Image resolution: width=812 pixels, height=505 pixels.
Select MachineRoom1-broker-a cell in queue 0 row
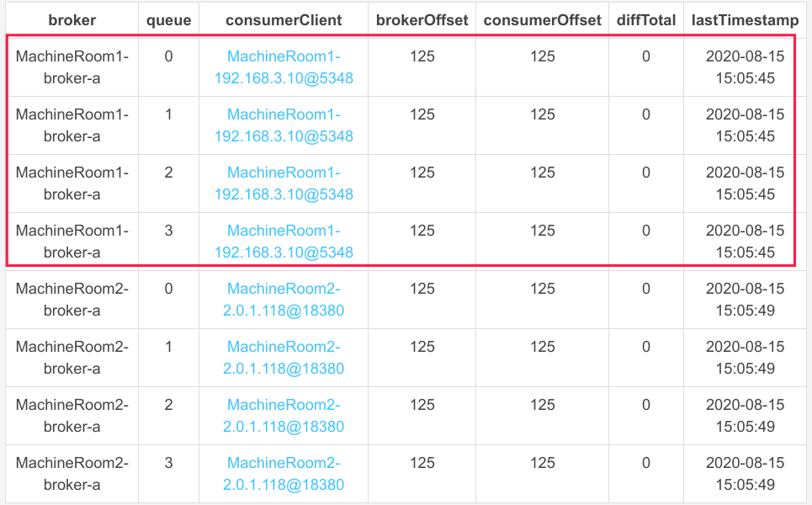click(72, 67)
